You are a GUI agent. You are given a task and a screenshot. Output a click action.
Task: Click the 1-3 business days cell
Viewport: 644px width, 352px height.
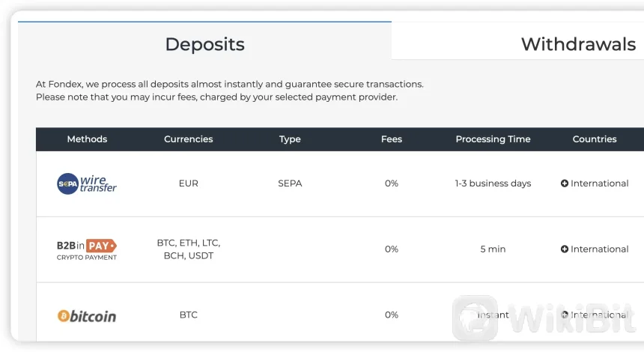tap(493, 183)
